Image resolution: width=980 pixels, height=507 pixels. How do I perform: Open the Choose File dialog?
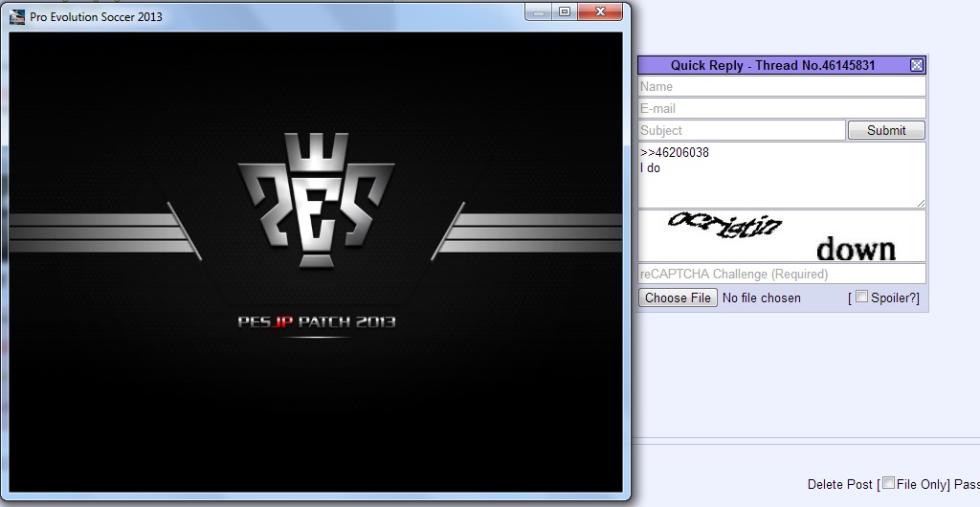tap(678, 298)
